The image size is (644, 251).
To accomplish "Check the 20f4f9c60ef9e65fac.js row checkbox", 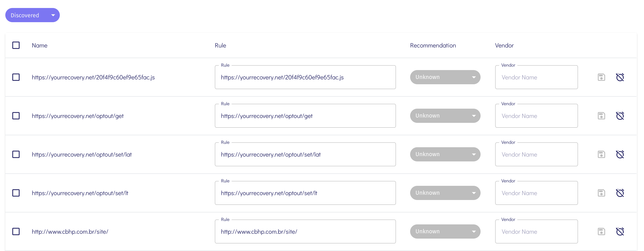I will click(x=16, y=77).
